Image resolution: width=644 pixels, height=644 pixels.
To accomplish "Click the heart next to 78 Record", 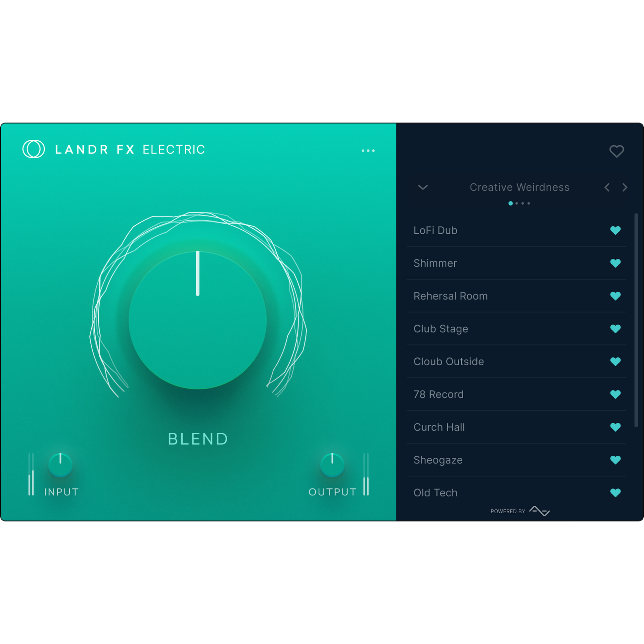I will [616, 394].
